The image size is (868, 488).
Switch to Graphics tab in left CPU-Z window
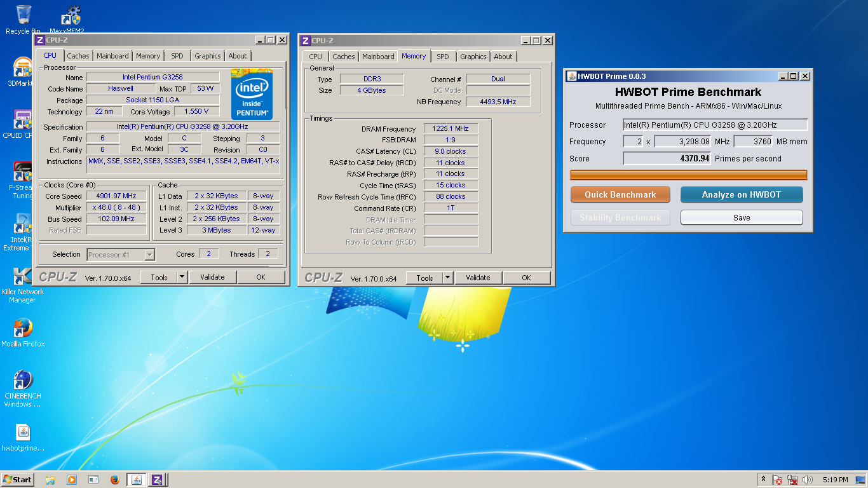208,56
